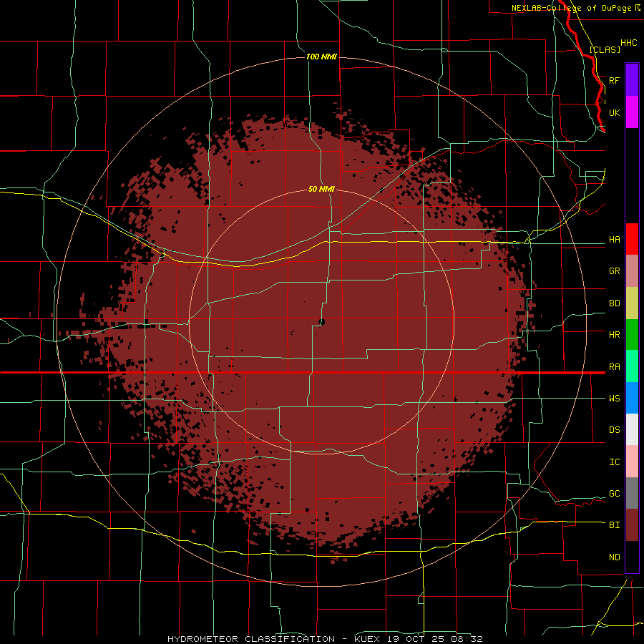Click the 50 NMI range ring label
Image resolution: width=644 pixels, height=644 pixels.
click(x=321, y=189)
